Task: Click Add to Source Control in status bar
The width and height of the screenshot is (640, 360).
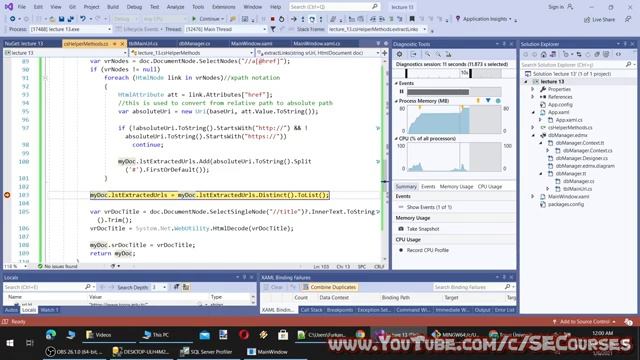Action: pos(584,322)
